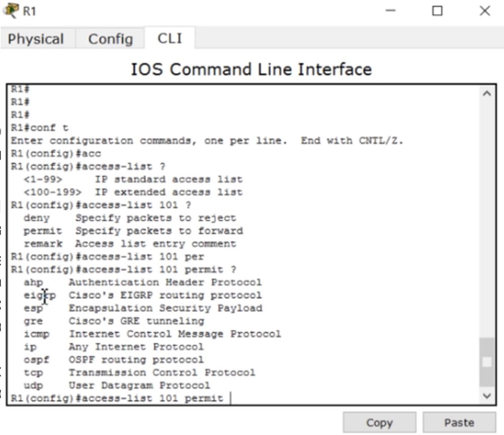
Task: Place the cursor at the 'access-list 101 permit' prompt
Action: click(x=230, y=398)
